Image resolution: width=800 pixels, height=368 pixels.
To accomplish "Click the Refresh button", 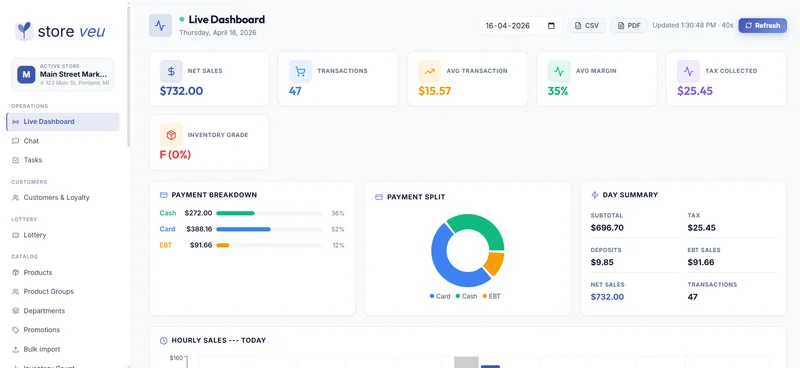I will click(763, 26).
